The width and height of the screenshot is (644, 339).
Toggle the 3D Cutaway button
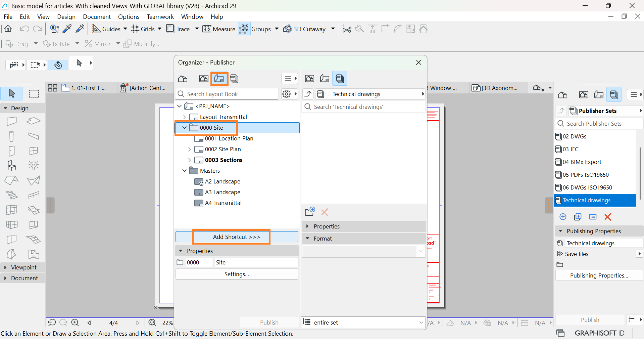coord(304,29)
